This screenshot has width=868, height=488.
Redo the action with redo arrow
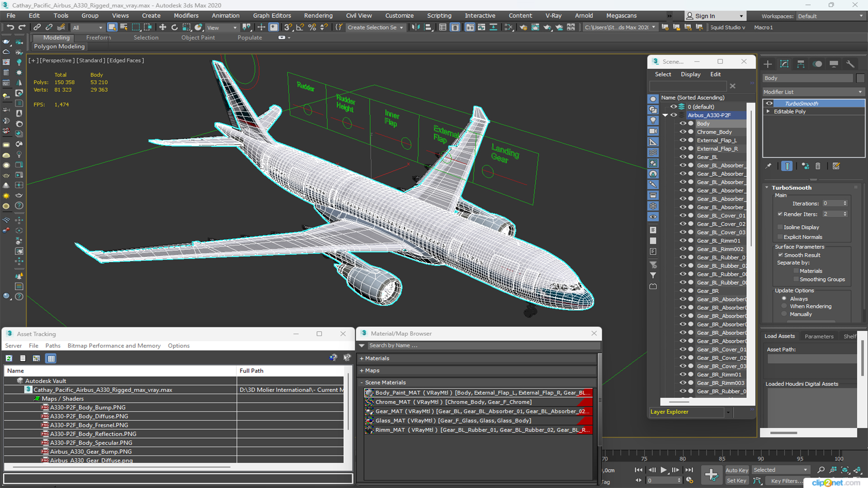click(22, 27)
